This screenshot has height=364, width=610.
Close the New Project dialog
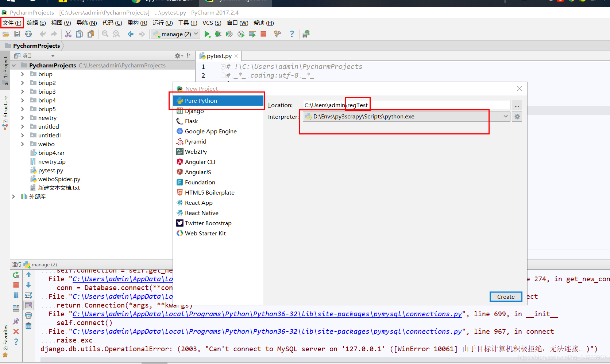pos(520,89)
